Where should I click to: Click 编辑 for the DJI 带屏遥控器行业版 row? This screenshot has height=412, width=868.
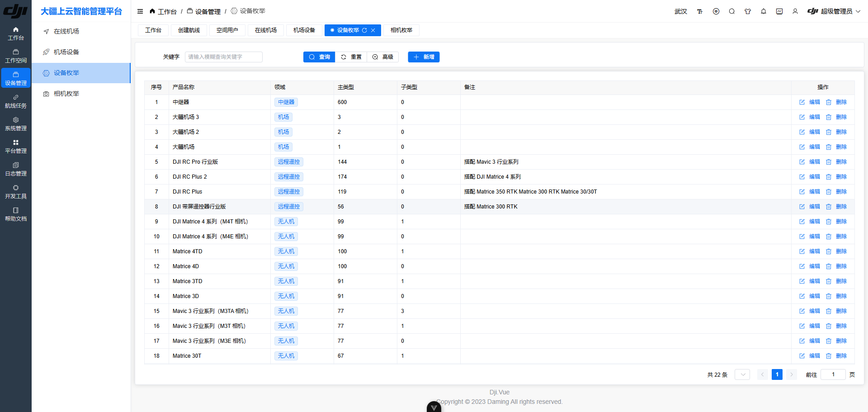(815, 207)
